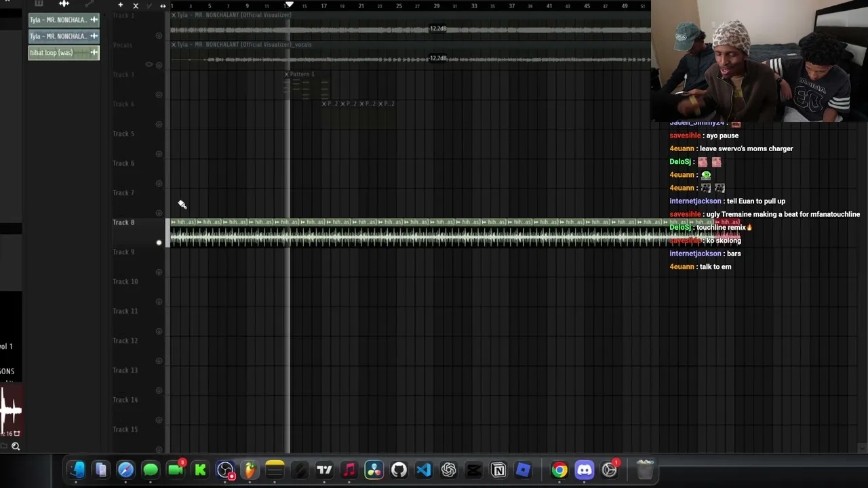
Task: Show automation clips in the picker panel
Action: coord(90,3)
